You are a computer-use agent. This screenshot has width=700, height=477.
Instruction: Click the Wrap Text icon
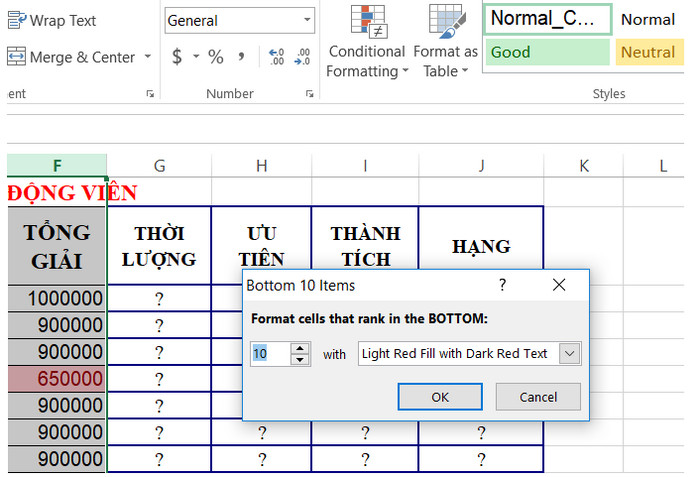[17, 21]
